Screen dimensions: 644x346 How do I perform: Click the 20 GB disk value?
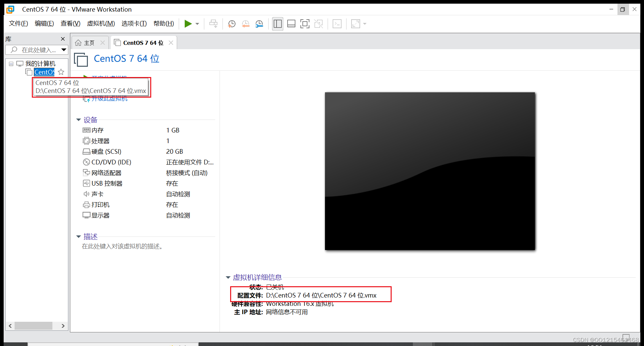pos(174,152)
